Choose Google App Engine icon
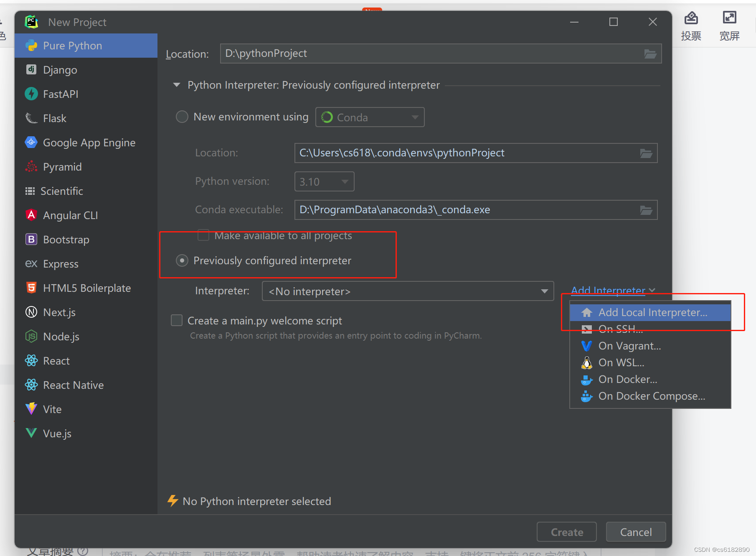 pos(31,142)
